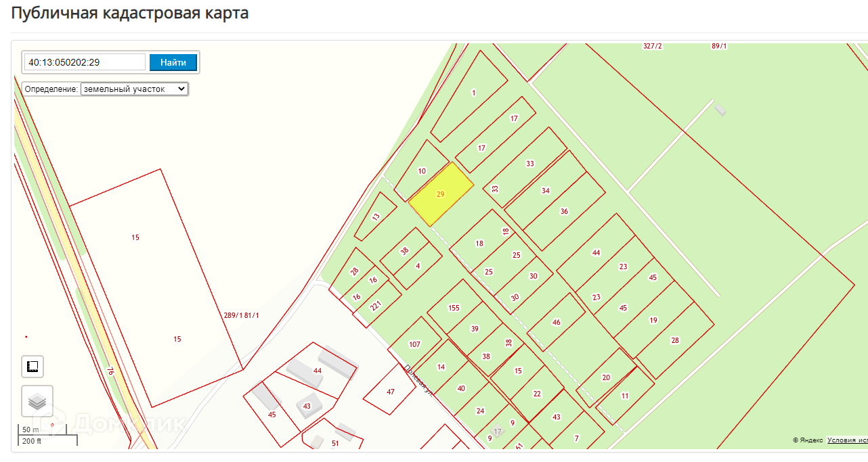Image resolution: width=868 pixels, height=462 pixels.
Task: Select parcel 46 on the map
Action: (557, 322)
